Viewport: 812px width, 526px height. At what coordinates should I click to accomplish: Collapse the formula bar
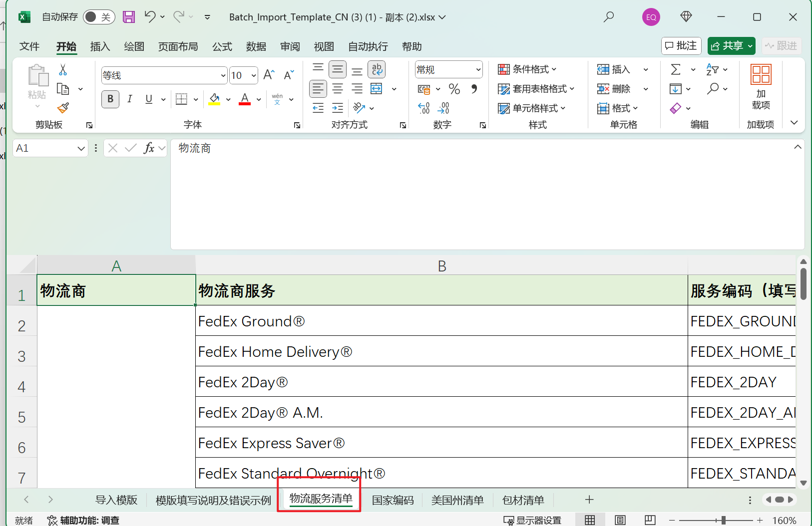coord(798,147)
